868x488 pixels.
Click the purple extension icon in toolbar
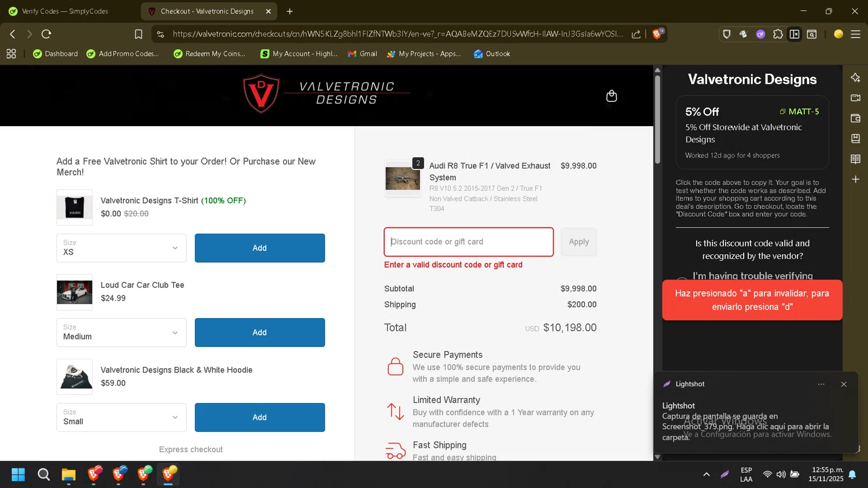click(x=760, y=34)
